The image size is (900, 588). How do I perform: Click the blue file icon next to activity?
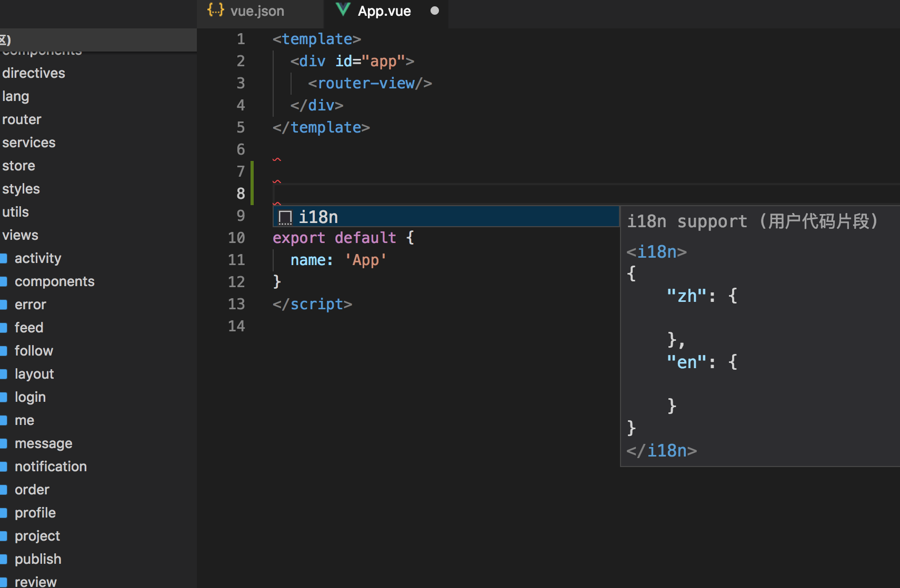pyautogui.click(x=4, y=258)
